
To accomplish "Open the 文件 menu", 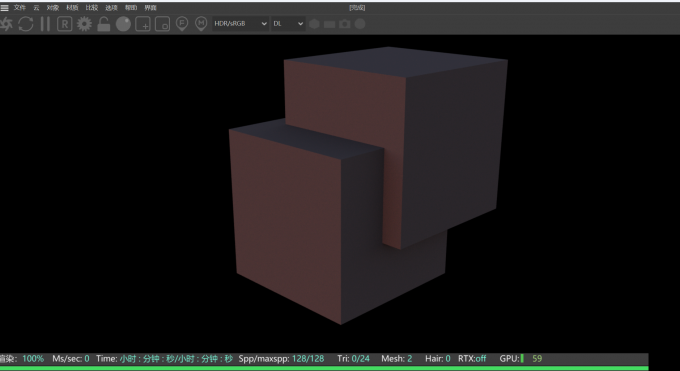I will click(x=20, y=8).
